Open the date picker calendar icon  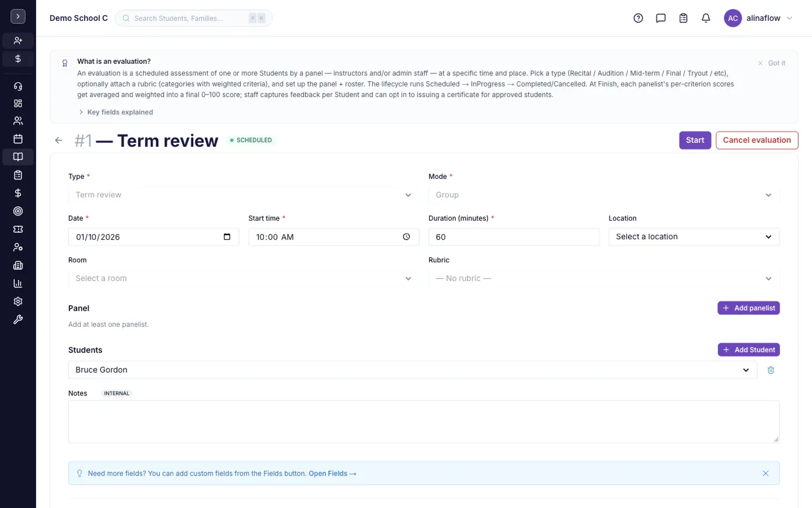click(x=227, y=237)
